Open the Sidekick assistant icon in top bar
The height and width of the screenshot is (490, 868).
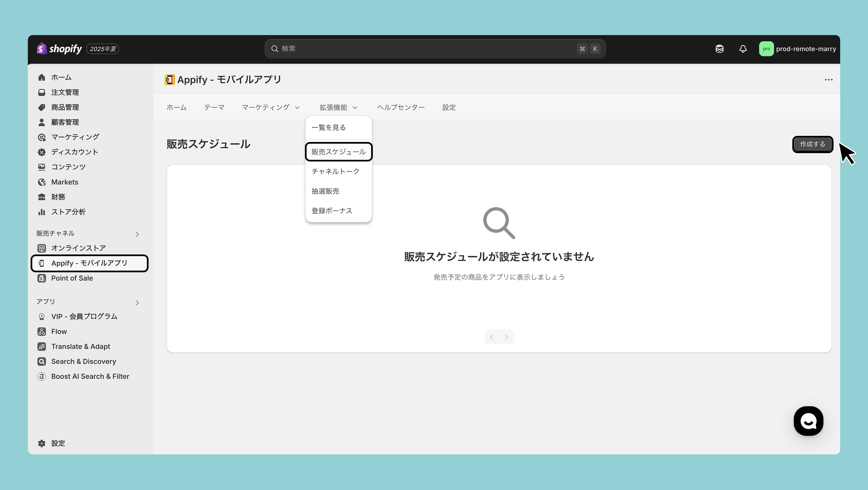tap(719, 49)
